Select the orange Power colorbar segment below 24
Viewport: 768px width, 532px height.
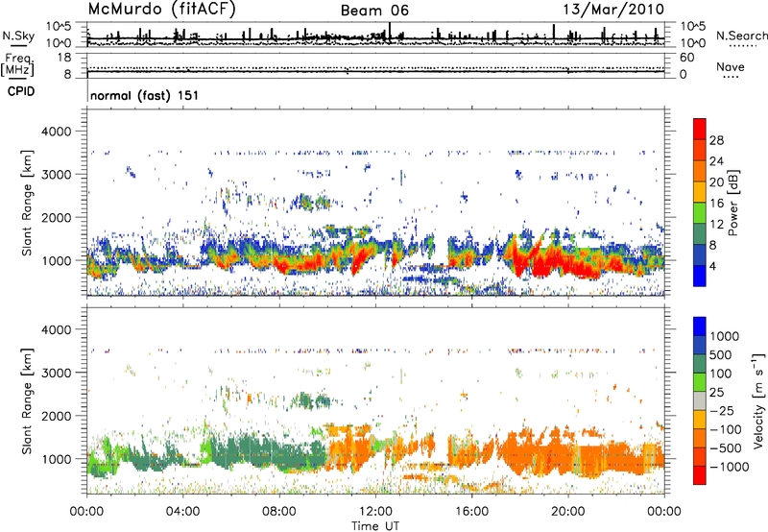point(700,171)
